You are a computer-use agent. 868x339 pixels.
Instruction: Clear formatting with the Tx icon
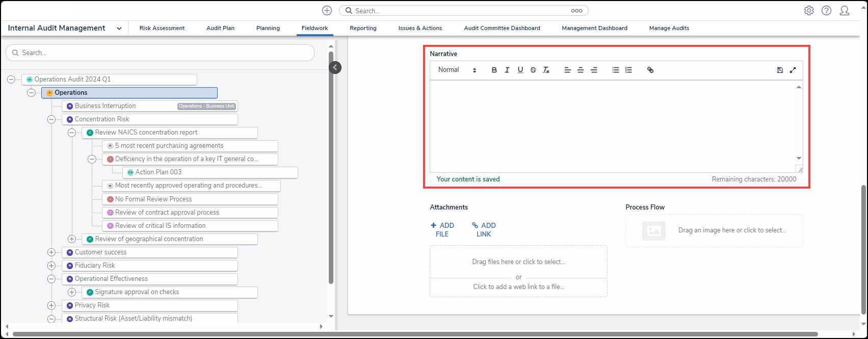tap(546, 70)
